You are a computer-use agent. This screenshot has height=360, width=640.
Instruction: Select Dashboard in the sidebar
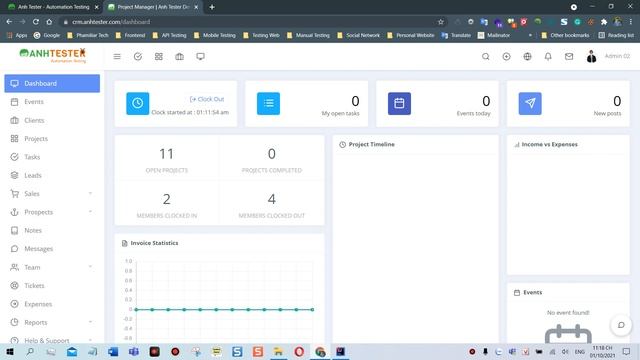[x=52, y=83]
